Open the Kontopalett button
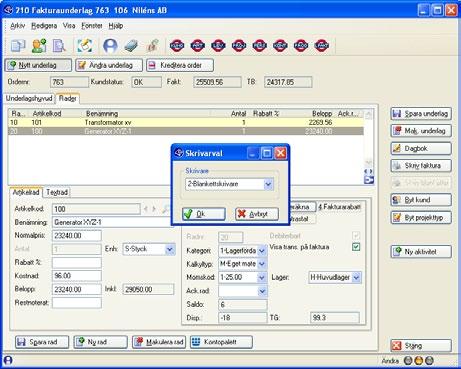This screenshot has width=461, height=369. 221,342
